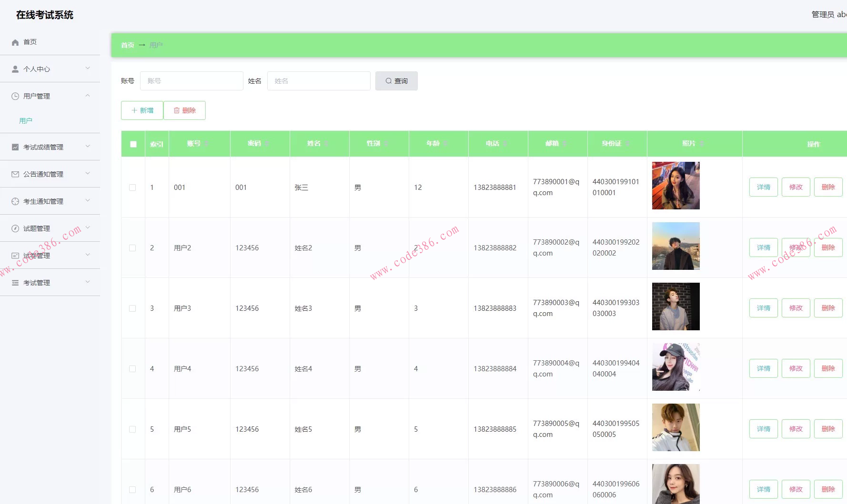Click the clock icon beside 用户管理

[x=15, y=96]
